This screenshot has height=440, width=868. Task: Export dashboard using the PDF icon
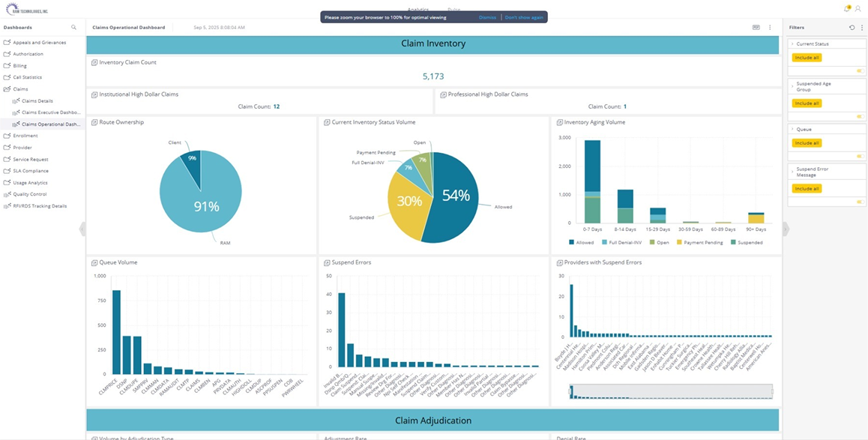coord(756,27)
